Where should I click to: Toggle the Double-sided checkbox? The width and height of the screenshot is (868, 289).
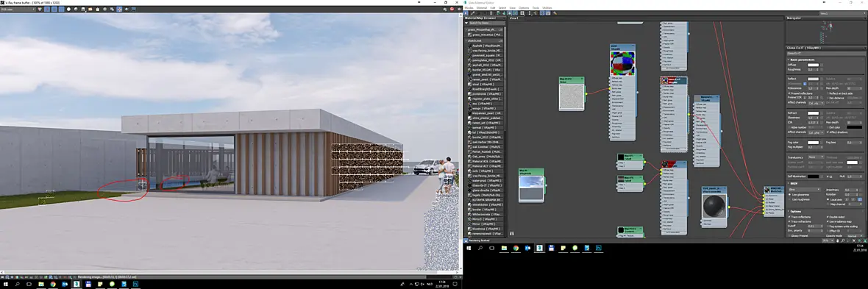point(828,217)
